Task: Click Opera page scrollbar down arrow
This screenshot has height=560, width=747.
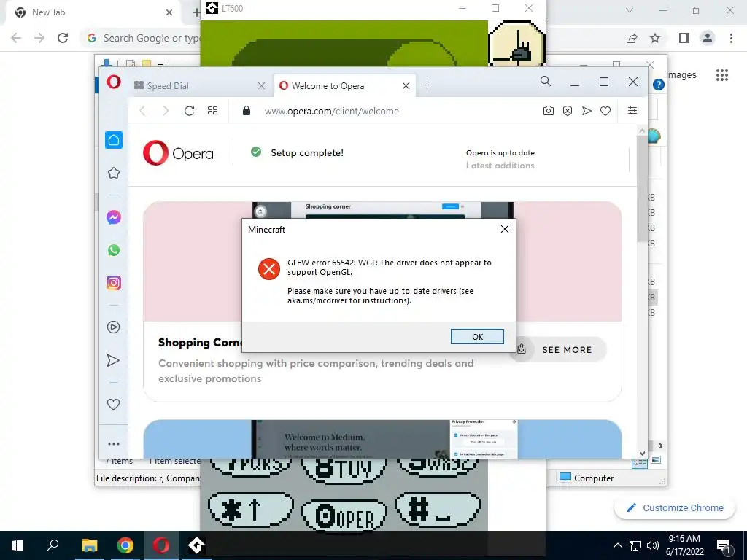Action: click(x=642, y=454)
